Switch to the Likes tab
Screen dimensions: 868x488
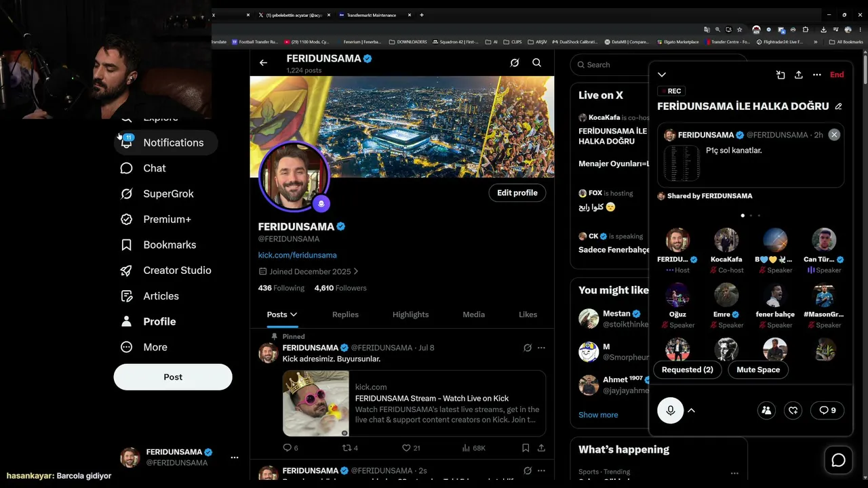(528, 314)
